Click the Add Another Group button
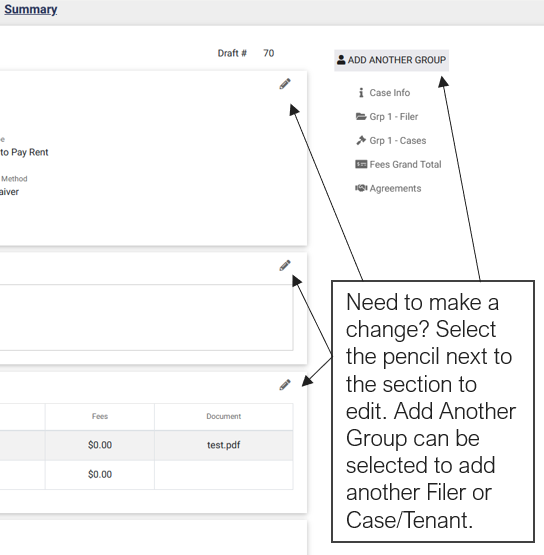This screenshot has width=544, height=555. [x=391, y=60]
